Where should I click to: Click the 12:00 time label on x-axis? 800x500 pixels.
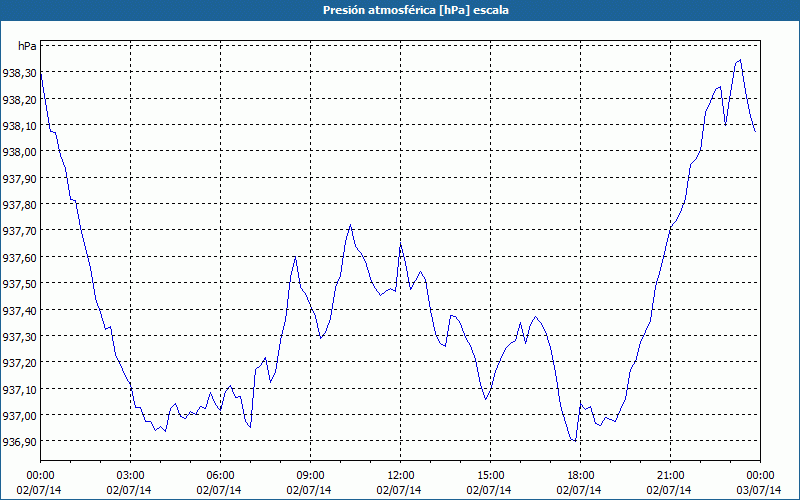[x=401, y=476]
